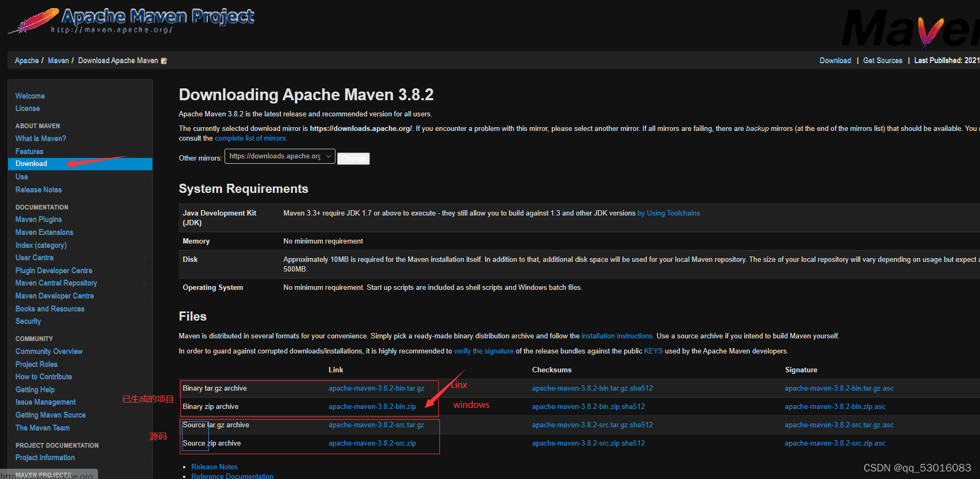
Task: Expand the Plugin Developer Centre arrow
Action: (x=144, y=271)
